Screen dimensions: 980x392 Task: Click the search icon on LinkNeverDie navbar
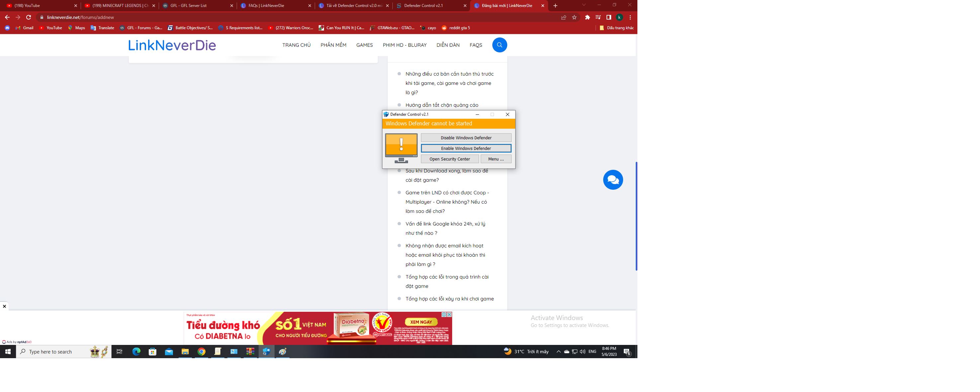(499, 45)
